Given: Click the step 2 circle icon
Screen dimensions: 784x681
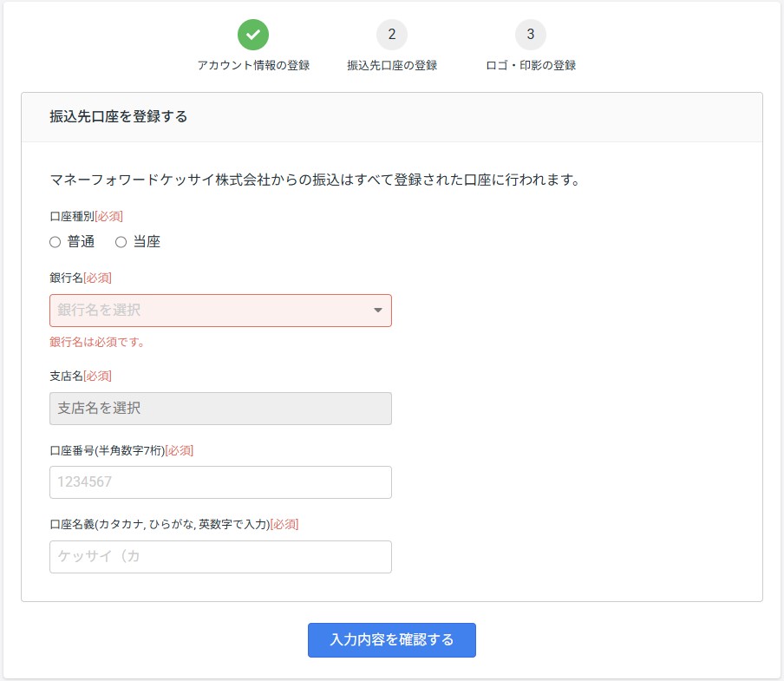Looking at the screenshot, I should tap(392, 35).
